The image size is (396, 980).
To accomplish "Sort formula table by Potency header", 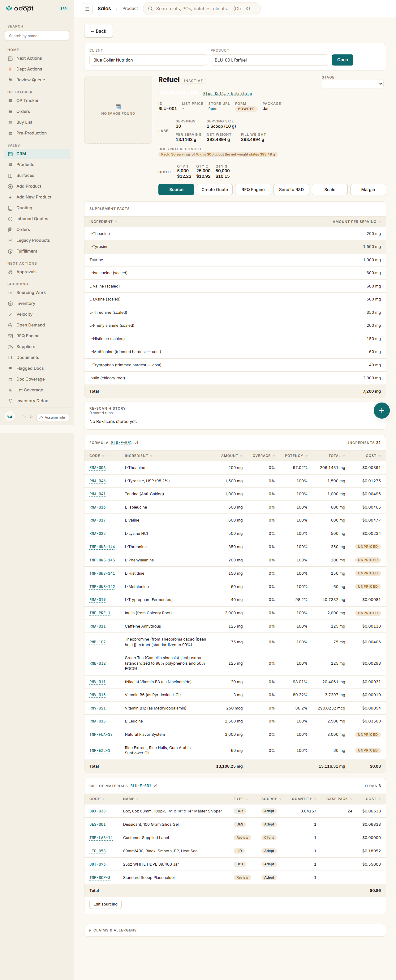I will pyautogui.click(x=296, y=456).
